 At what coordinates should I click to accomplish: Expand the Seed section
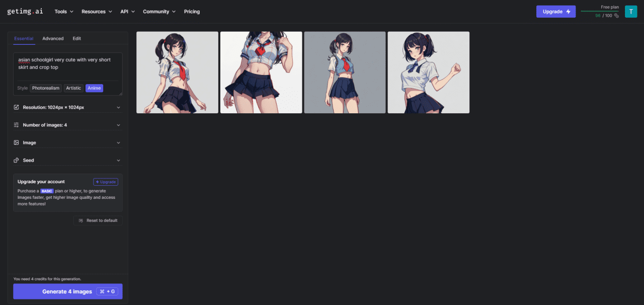tap(118, 160)
